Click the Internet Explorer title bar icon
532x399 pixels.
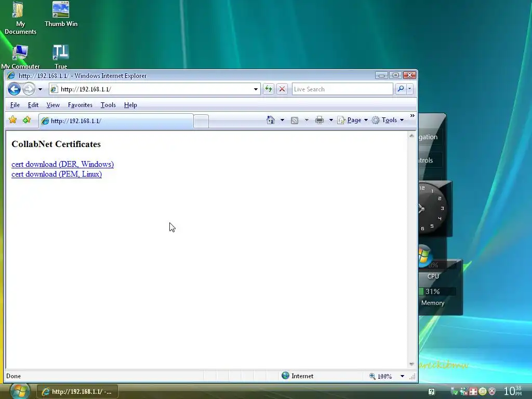click(11, 75)
